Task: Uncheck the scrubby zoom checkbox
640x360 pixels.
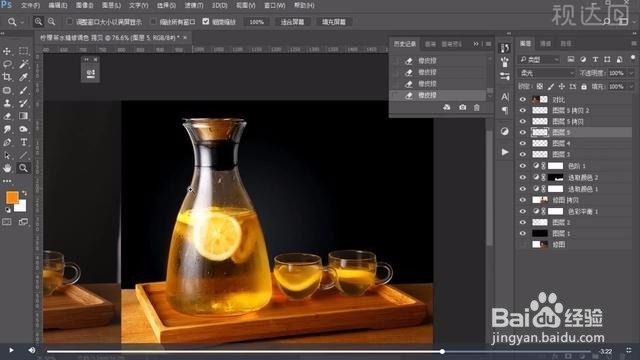Action: point(206,21)
